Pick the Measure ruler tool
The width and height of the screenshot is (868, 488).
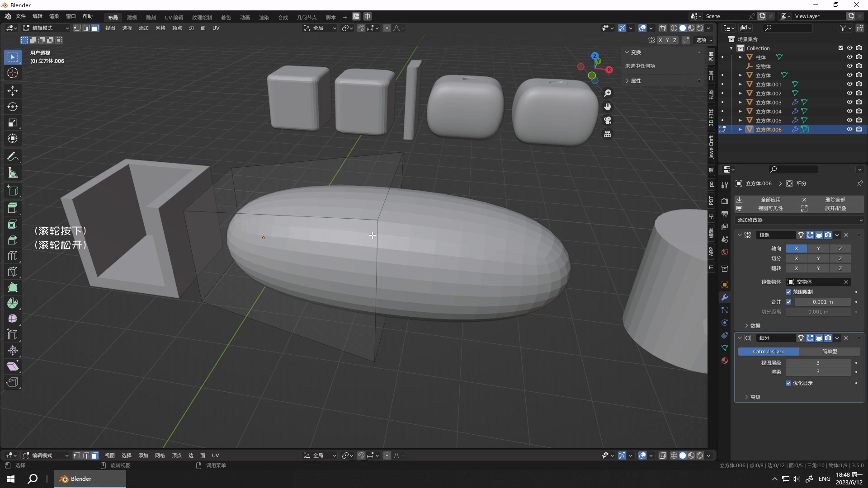point(13,173)
